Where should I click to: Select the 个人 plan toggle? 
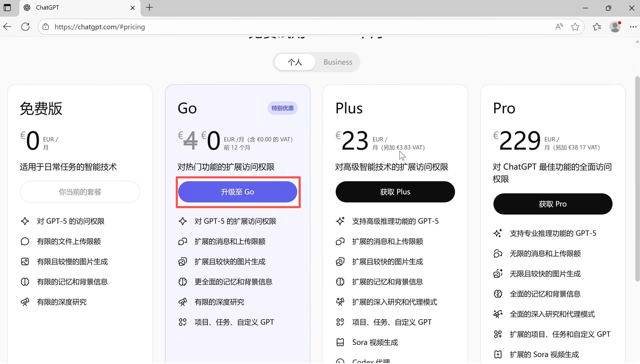coord(295,62)
